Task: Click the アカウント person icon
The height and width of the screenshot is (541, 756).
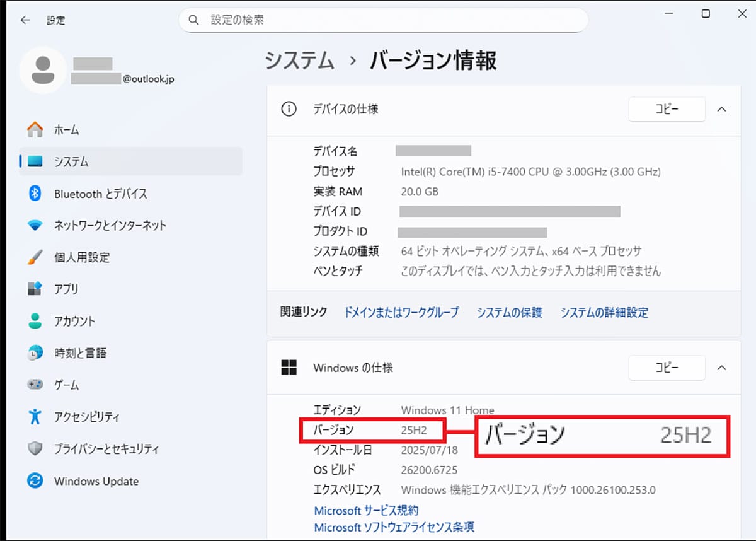Action: 35,321
